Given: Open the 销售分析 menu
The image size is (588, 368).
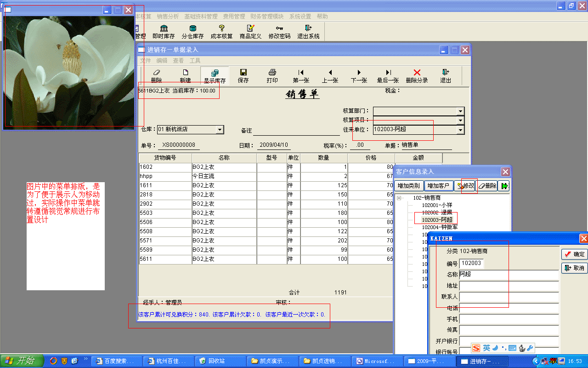Looking at the screenshot, I should point(168,17).
